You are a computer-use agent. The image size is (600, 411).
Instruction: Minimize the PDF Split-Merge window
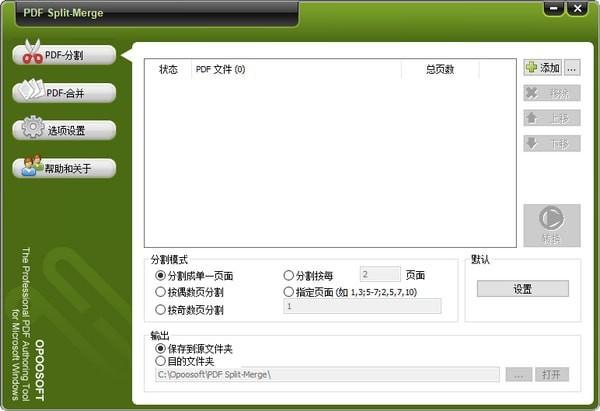[553, 8]
